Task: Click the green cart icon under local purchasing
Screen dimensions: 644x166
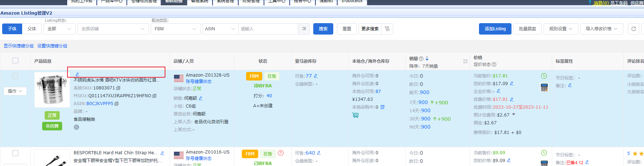Action: 355,115
